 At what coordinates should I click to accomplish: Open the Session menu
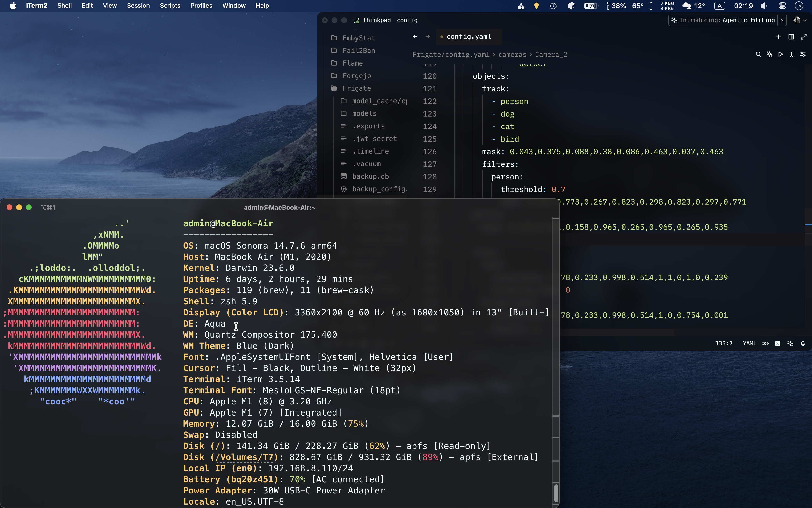pos(138,6)
